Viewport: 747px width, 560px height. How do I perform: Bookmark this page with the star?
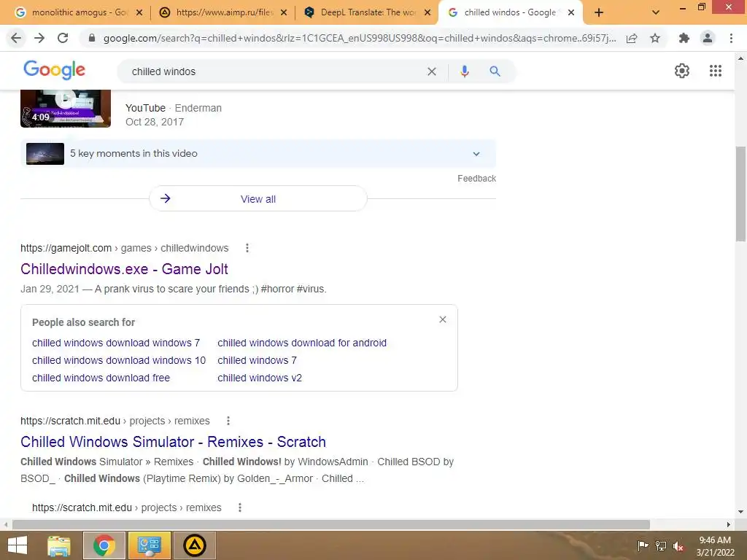tap(655, 38)
